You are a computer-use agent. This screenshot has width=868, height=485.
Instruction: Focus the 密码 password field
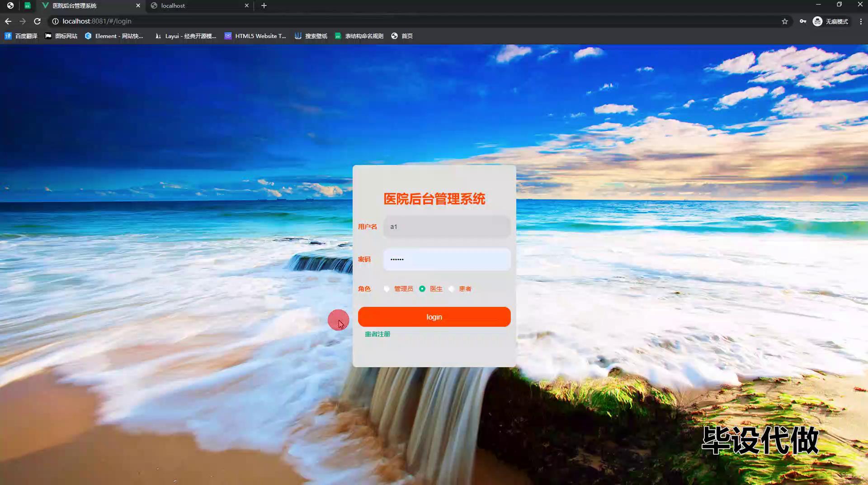pyautogui.click(x=447, y=259)
